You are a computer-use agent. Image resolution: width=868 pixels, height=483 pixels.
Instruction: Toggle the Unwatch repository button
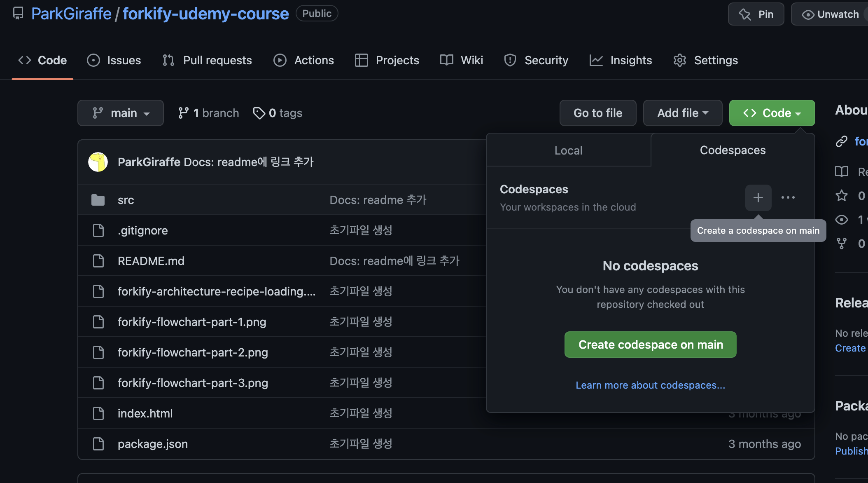(829, 14)
